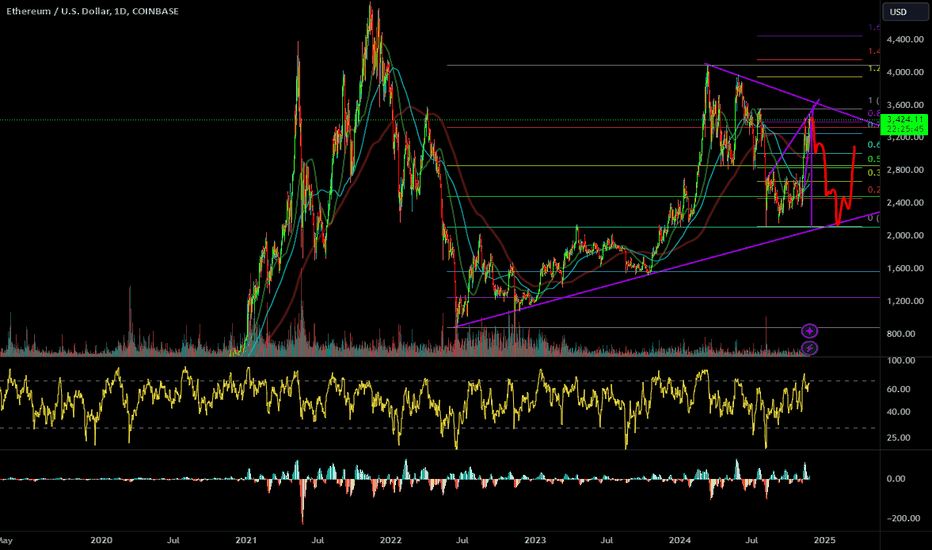Click the 4,000.00 price axis label
Viewport: 932px width, 550px height.
click(x=905, y=72)
